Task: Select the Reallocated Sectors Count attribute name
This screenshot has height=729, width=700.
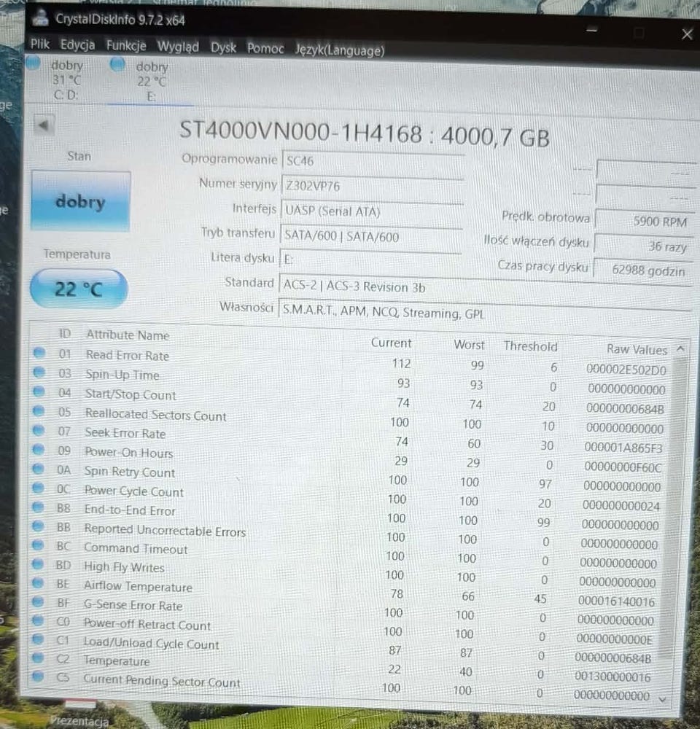Action: click(156, 415)
